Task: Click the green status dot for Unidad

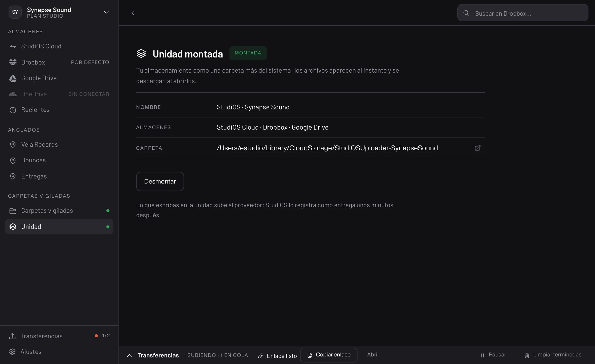Action: coord(108,227)
